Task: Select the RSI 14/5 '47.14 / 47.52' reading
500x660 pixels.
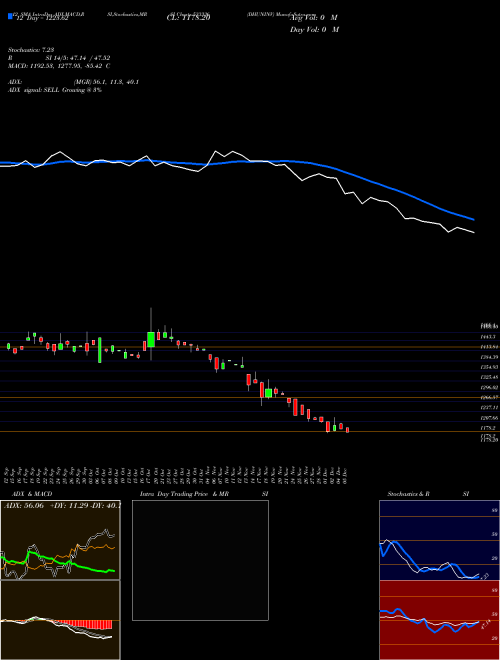Action: click(90, 58)
